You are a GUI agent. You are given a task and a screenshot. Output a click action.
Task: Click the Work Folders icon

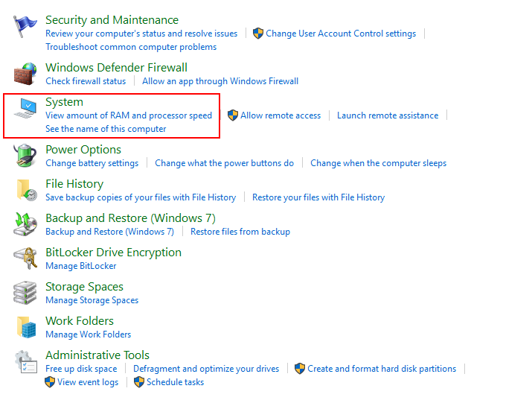27,327
